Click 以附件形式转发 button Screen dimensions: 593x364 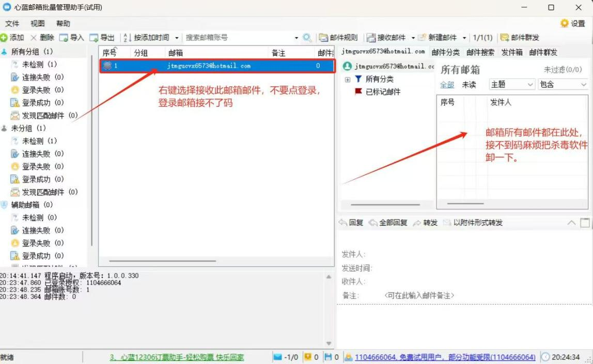tap(473, 223)
